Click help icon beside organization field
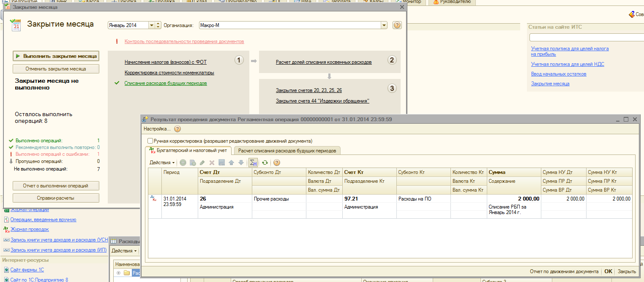This screenshot has width=644, height=282. click(397, 25)
